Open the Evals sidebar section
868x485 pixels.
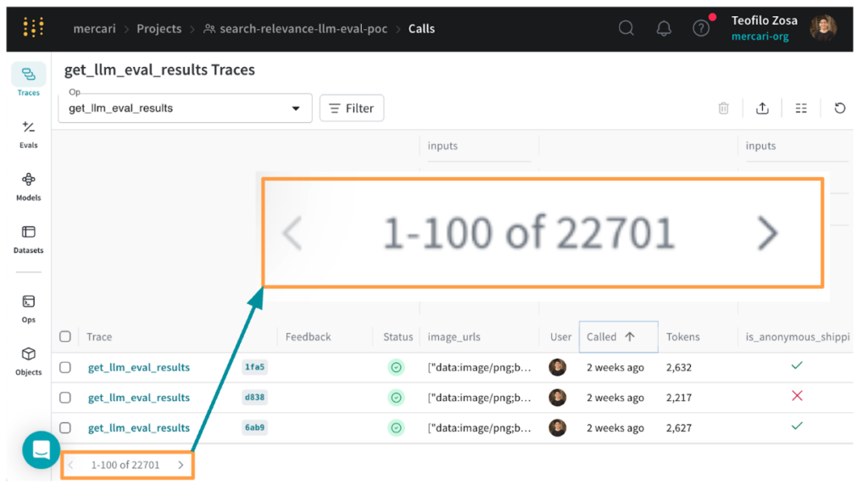[28, 133]
